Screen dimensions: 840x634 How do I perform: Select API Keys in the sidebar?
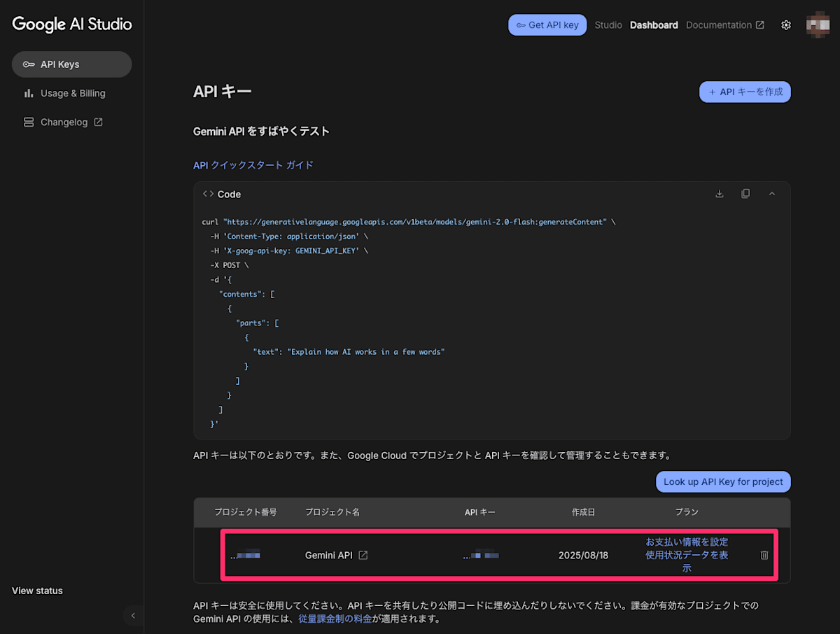pyautogui.click(x=71, y=64)
